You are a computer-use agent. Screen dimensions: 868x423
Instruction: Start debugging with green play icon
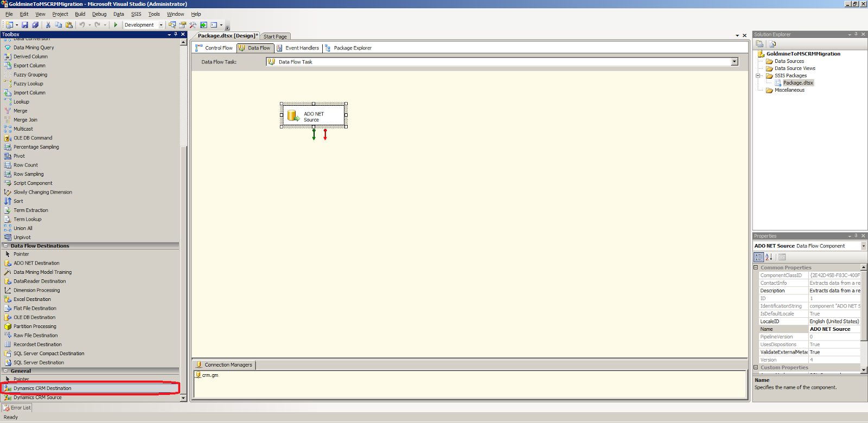(x=116, y=25)
